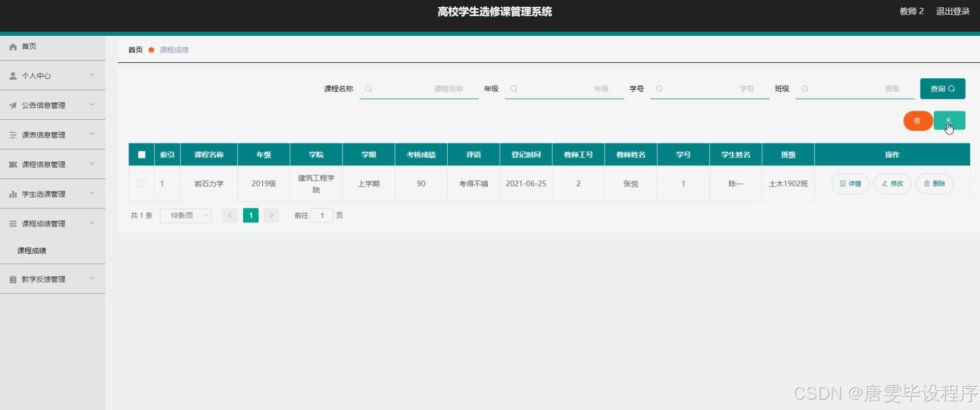Click the 张悦 teacher name cell
This screenshot has height=410, width=980.
pyautogui.click(x=631, y=183)
